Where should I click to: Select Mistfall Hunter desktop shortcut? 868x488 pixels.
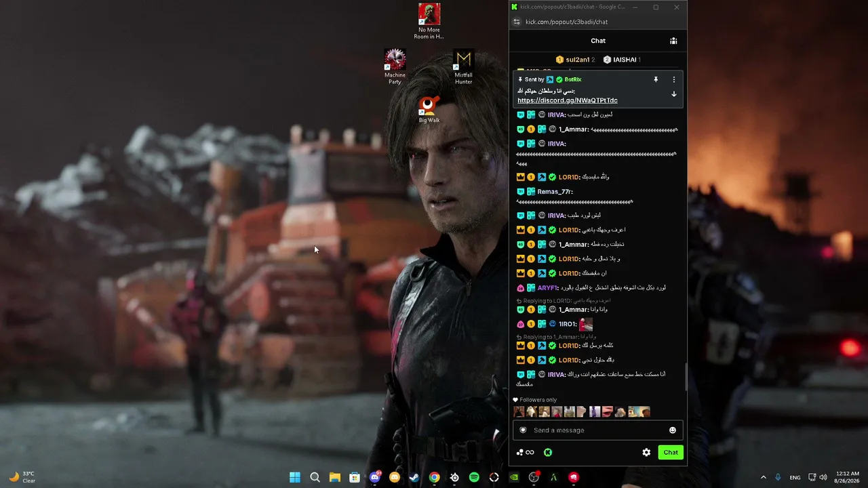[463, 66]
